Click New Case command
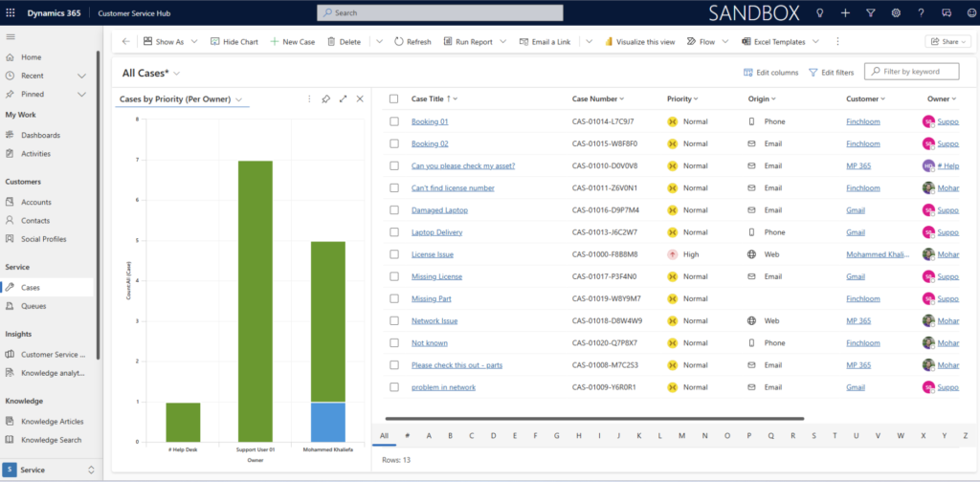 pos(293,42)
